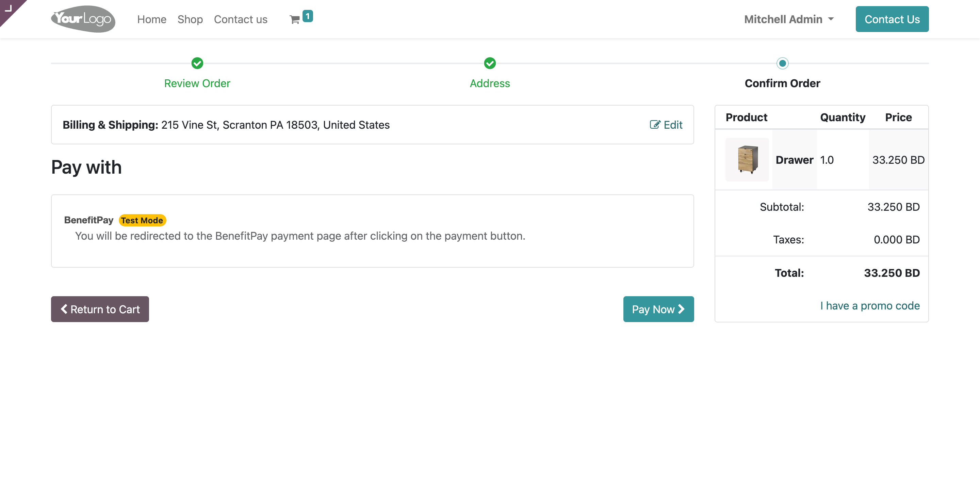Image resolution: width=980 pixels, height=493 pixels.
Task: Click the Address step green checkmark
Action: [x=490, y=63]
